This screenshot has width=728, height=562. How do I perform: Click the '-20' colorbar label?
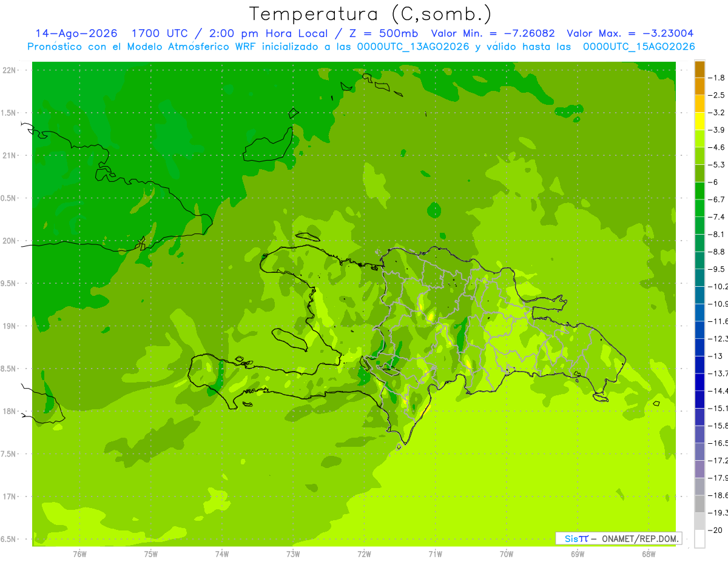coord(715,530)
